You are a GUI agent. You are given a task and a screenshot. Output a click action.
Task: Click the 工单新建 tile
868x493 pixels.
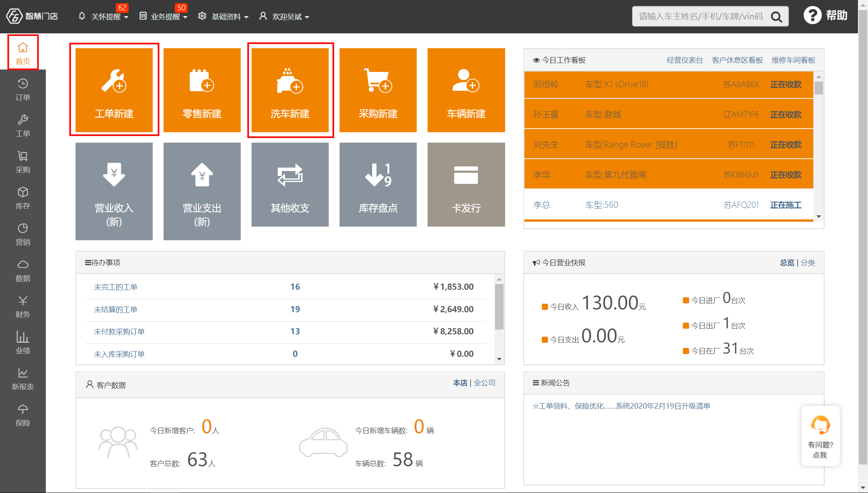[114, 90]
